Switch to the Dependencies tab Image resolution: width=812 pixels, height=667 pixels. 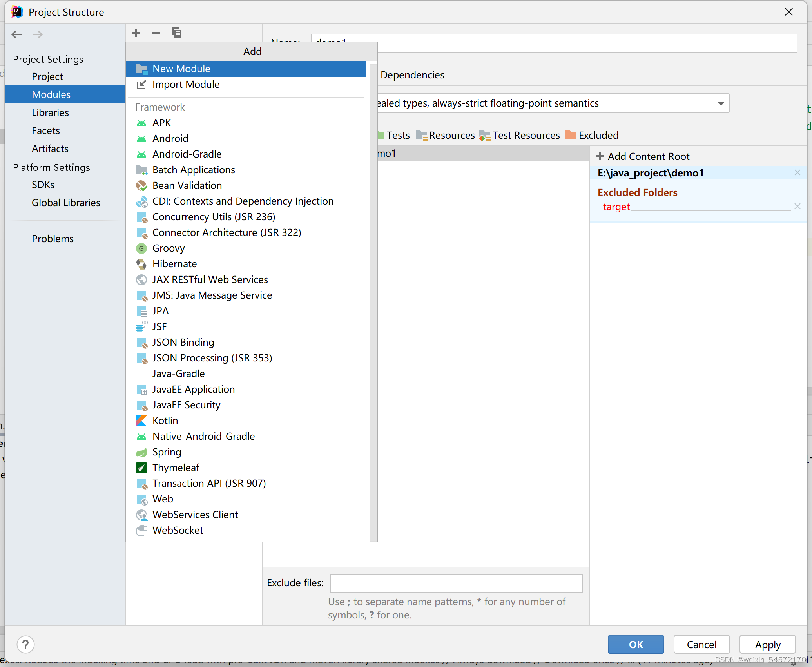tap(412, 75)
